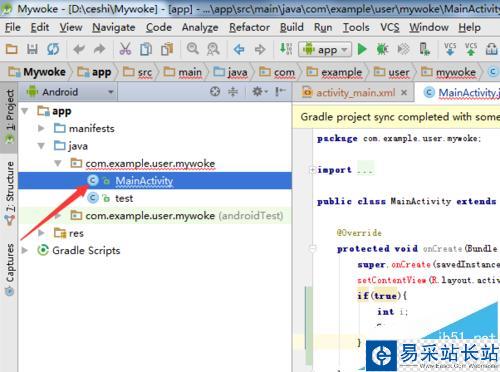Click the user breadcrumb folder
500x372 pixels.
point(391,72)
